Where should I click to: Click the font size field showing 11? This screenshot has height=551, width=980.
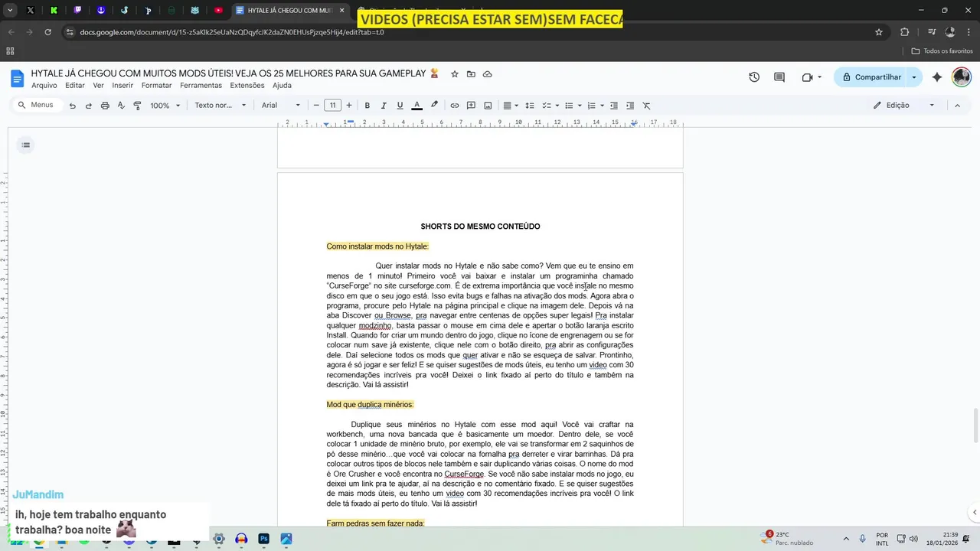click(332, 106)
